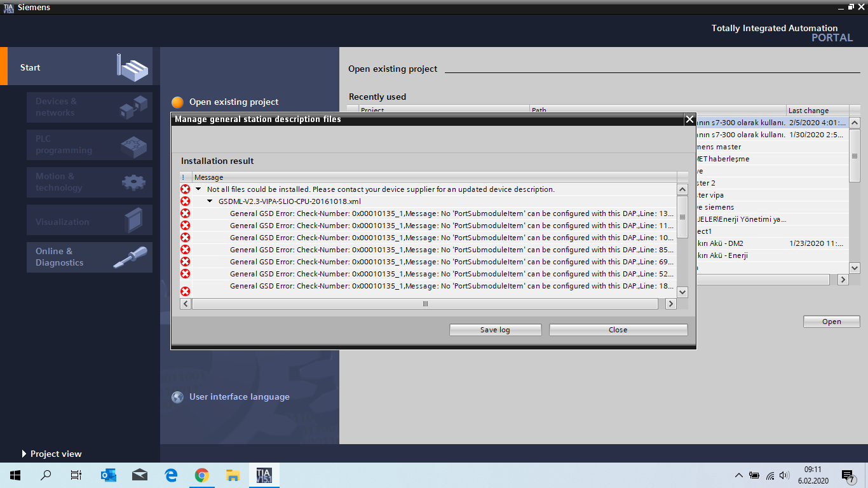Screen dimensions: 868x488
Task: Click the right arrow of the Recently used horizontal scrollbar
Action: [x=844, y=280]
